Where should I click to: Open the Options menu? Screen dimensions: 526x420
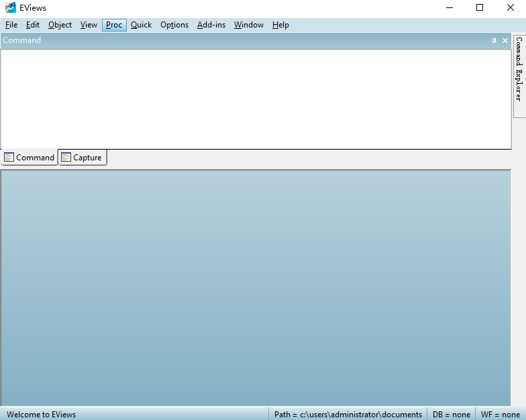(x=174, y=25)
